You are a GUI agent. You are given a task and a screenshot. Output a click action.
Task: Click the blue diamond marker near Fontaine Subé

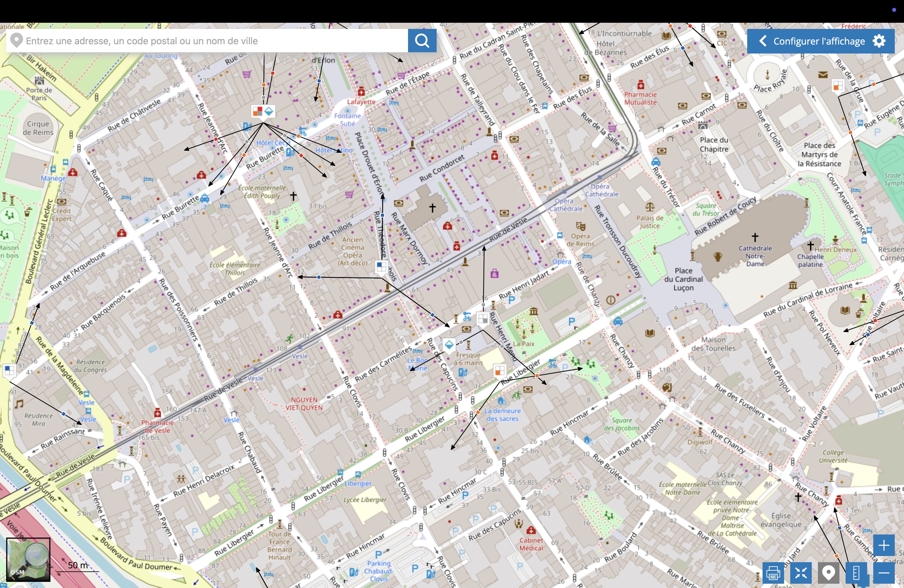269,111
